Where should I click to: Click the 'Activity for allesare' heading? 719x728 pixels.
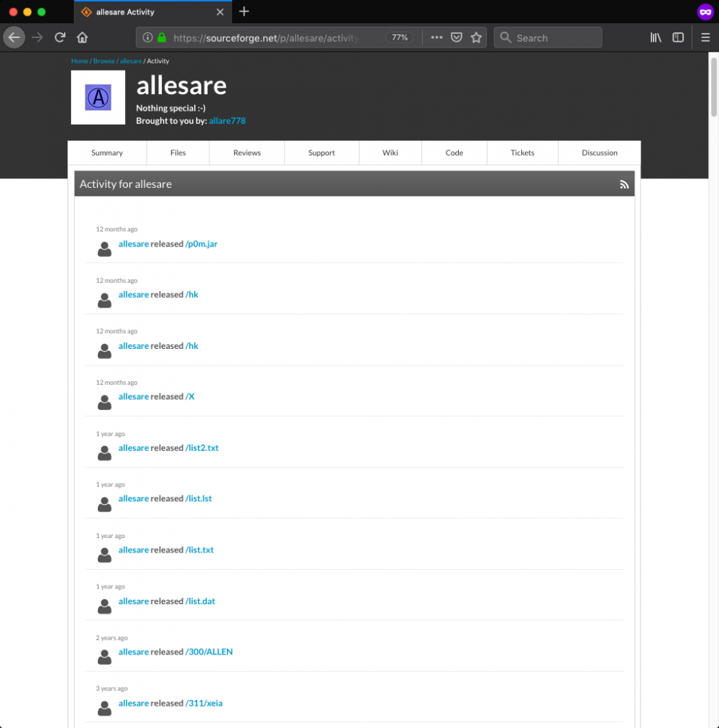(126, 184)
